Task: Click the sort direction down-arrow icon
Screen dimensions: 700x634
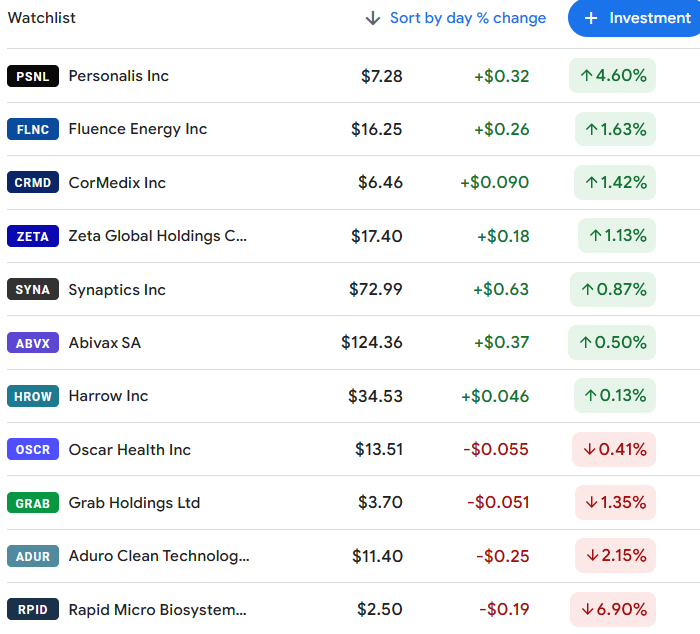Action: coord(372,18)
